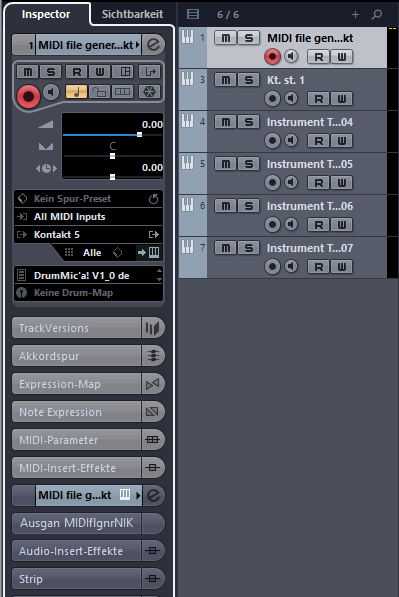Open the Expression-Map section icon
This screenshot has width=399, height=597.
coord(153,384)
